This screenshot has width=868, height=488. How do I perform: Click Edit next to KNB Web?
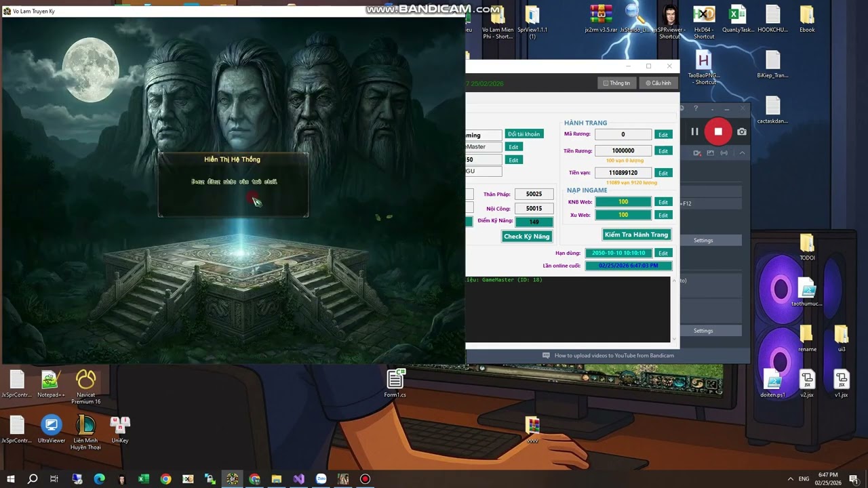663,202
